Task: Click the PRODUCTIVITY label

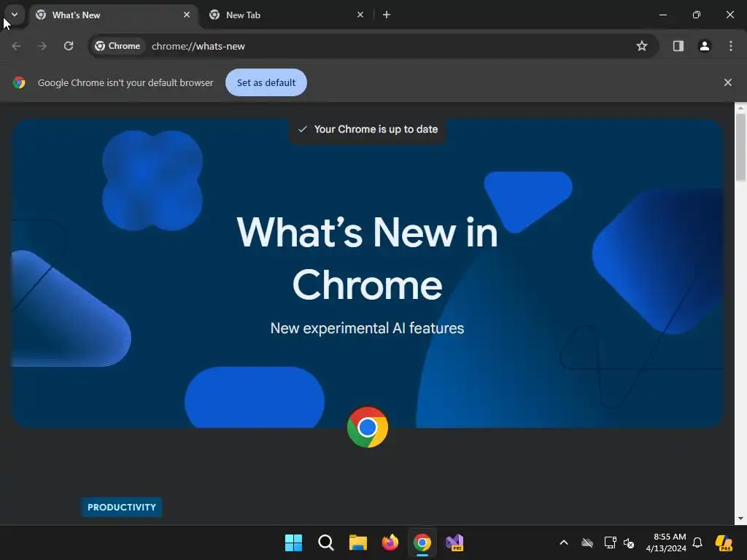Action: point(122,507)
